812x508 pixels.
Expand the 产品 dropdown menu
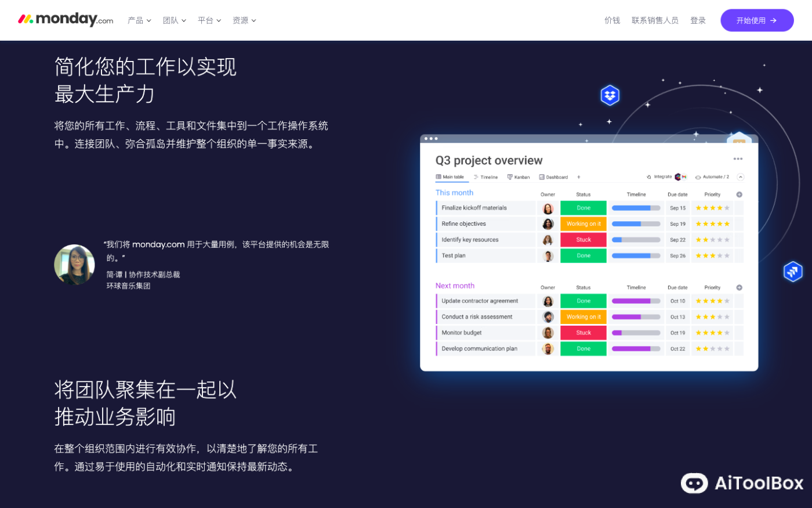tap(139, 20)
